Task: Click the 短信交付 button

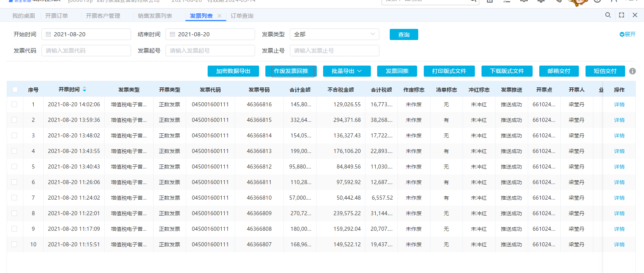Action: click(x=605, y=71)
